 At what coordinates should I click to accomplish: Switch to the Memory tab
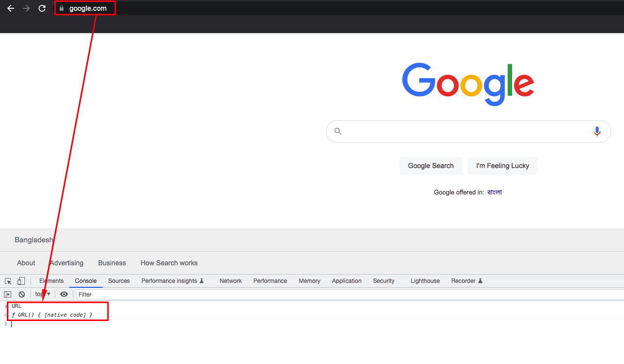coord(309,281)
